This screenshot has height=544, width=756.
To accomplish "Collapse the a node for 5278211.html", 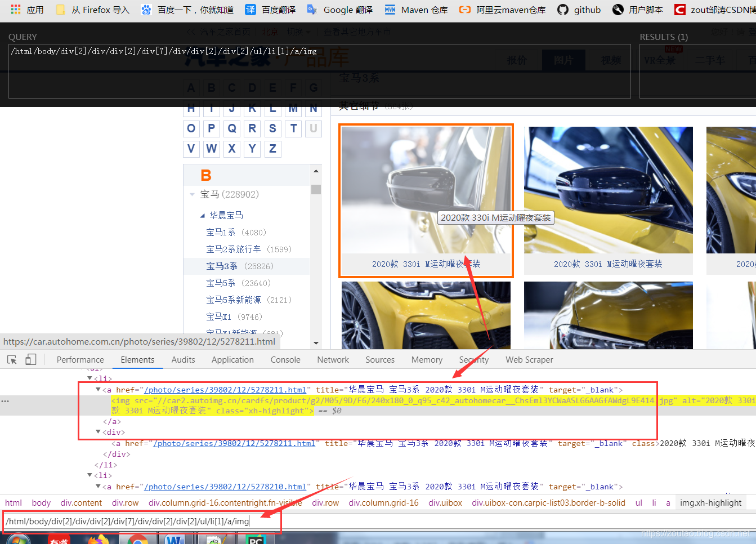I will tap(98, 389).
